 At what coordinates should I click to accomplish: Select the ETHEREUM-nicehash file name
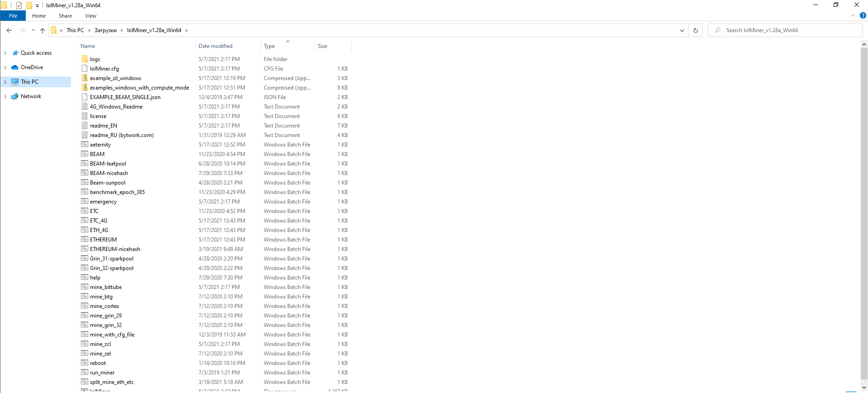tap(115, 249)
